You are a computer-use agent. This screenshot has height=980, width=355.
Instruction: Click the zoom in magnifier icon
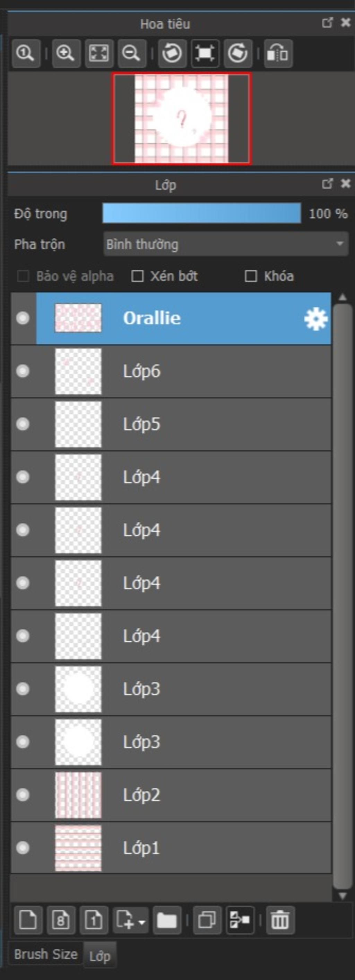(x=66, y=53)
